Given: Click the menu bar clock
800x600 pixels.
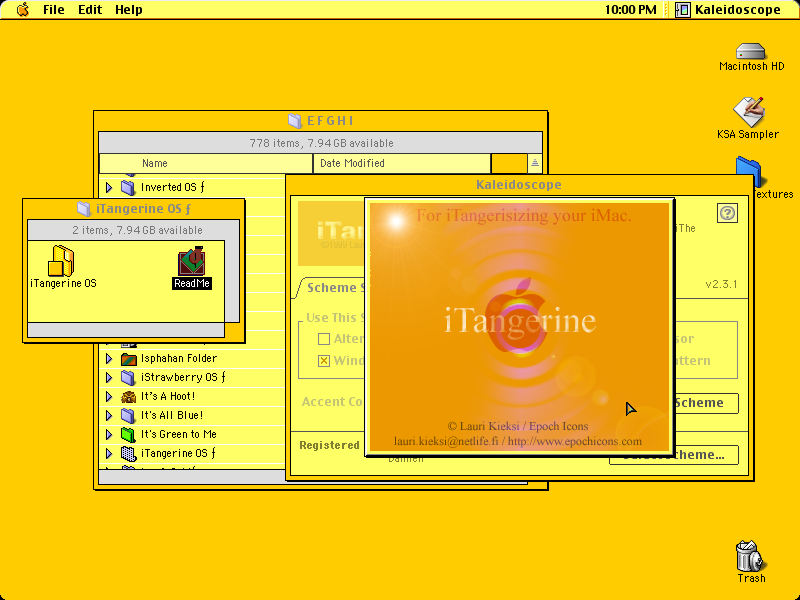Looking at the screenshot, I should point(631,10).
